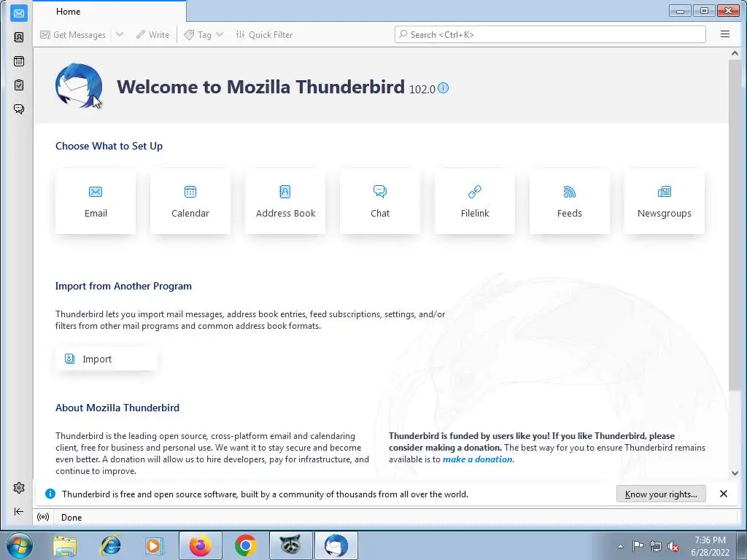Open the Calendar sidebar icon
Image resolution: width=747 pixels, height=560 pixels.
pyautogui.click(x=19, y=61)
